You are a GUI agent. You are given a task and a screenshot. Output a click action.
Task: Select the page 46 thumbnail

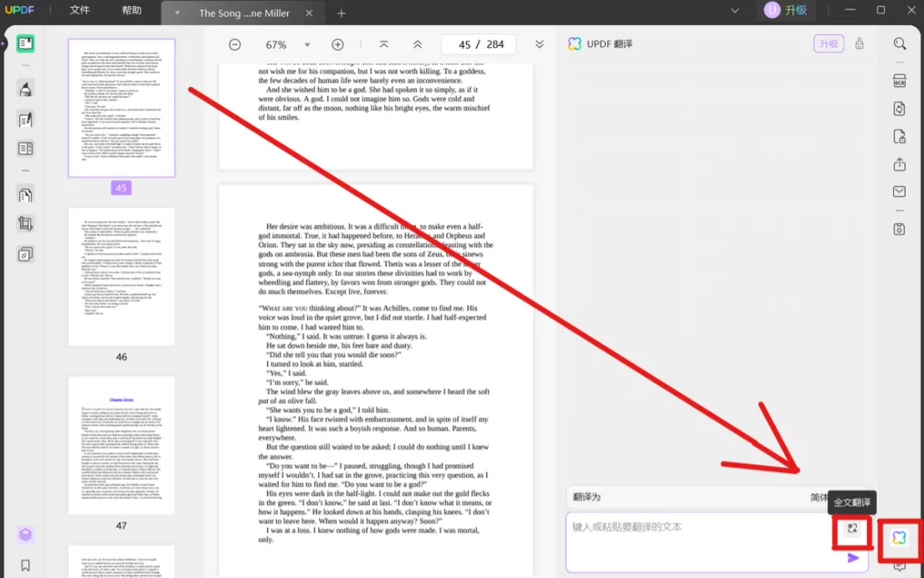[121, 276]
